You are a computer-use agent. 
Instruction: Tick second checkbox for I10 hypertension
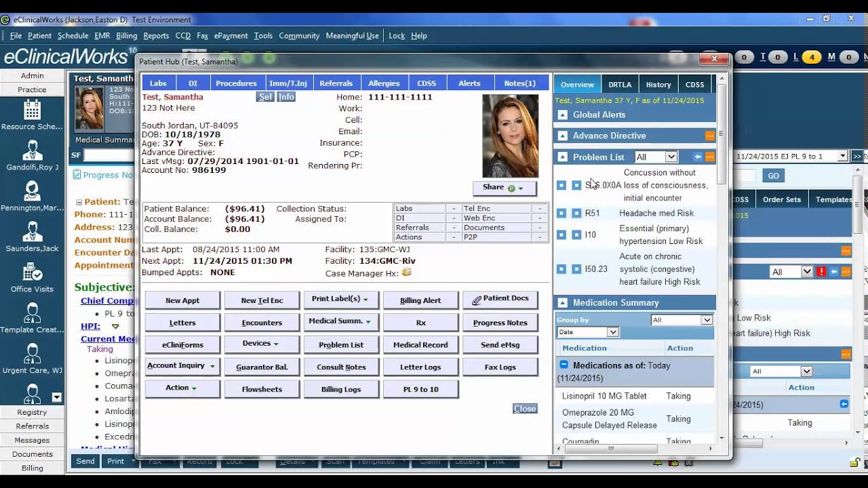pyautogui.click(x=576, y=235)
